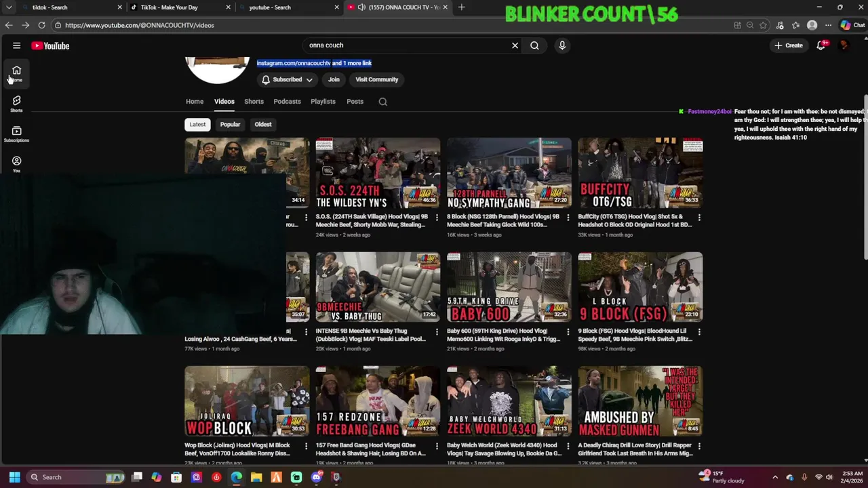Screen dimensions: 868x488
Task: Open the taskbar weather widget
Action: [722, 477]
